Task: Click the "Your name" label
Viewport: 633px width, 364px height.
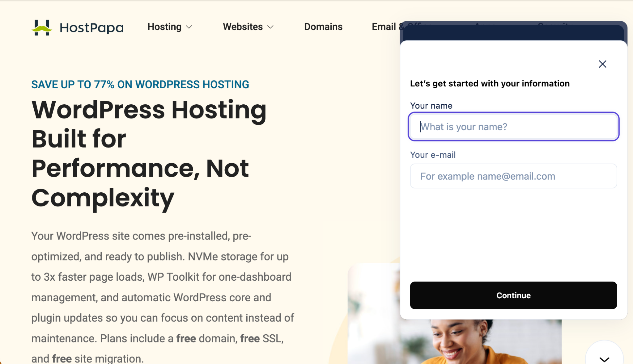Action: coord(431,106)
